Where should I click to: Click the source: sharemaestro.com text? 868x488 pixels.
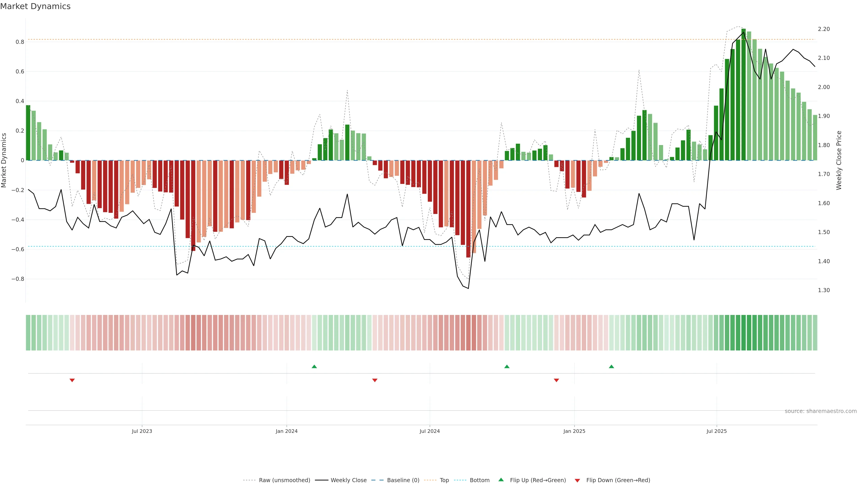click(821, 411)
